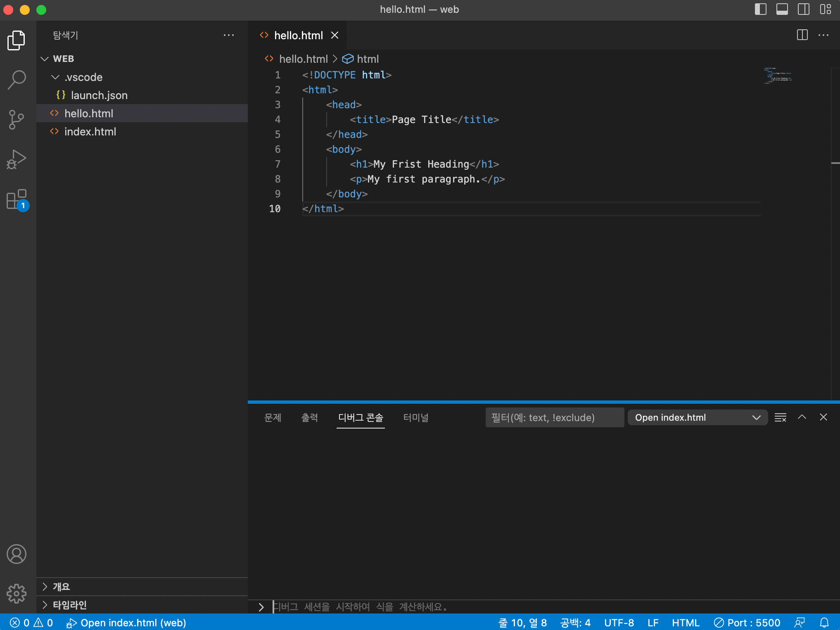Toggle primary side bar visibility

pos(760,9)
